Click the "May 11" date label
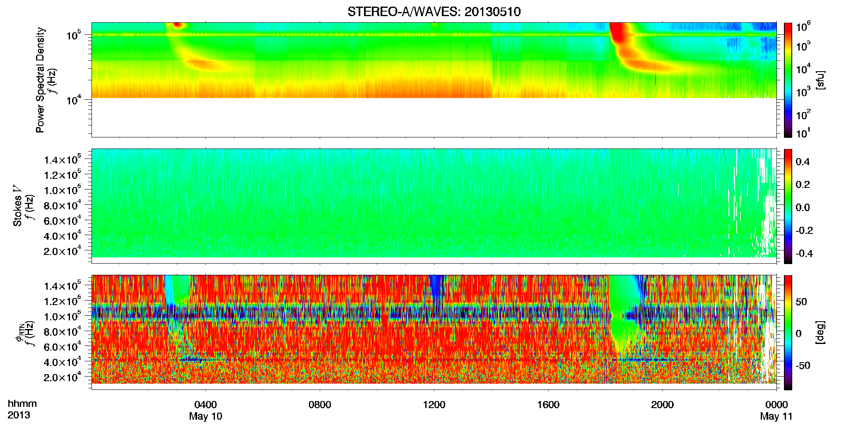This screenshot has height=447, width=868. click(x=776, y=416)
